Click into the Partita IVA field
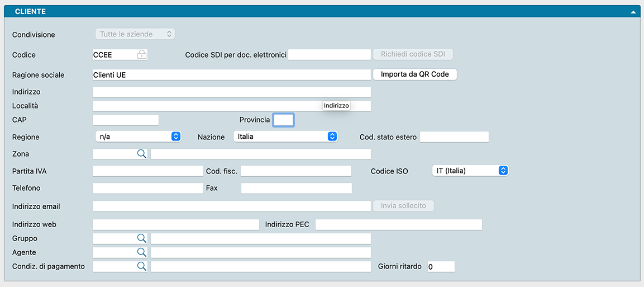644x287 pixels. tap(147, 171)
